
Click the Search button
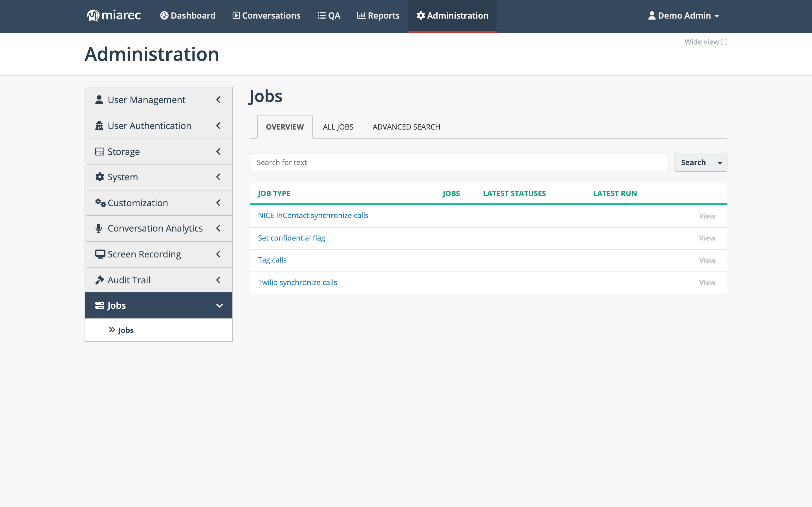(x=693, y=162)
